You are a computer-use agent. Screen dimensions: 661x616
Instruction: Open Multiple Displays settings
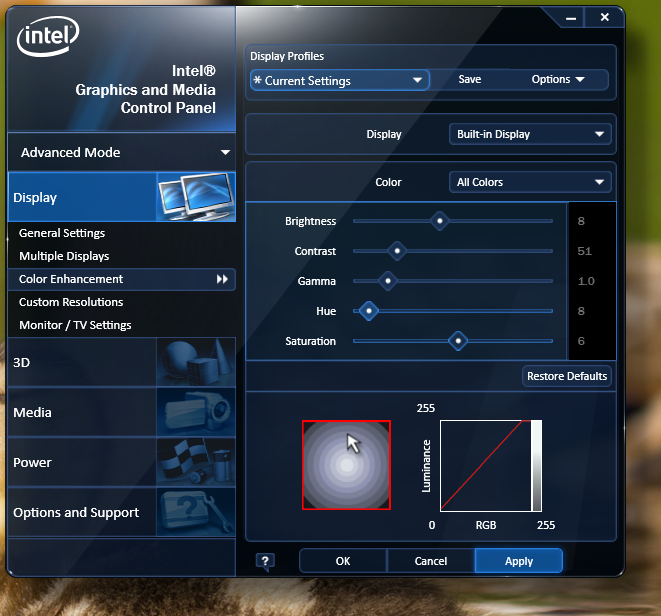point(64,256)
